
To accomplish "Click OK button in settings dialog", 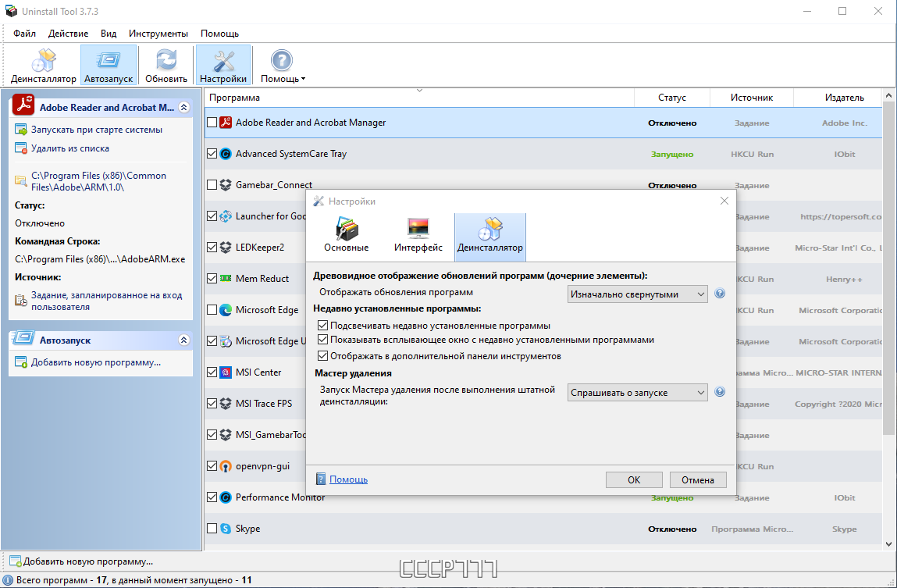I will pyautogui.click(x=634, y=480).
